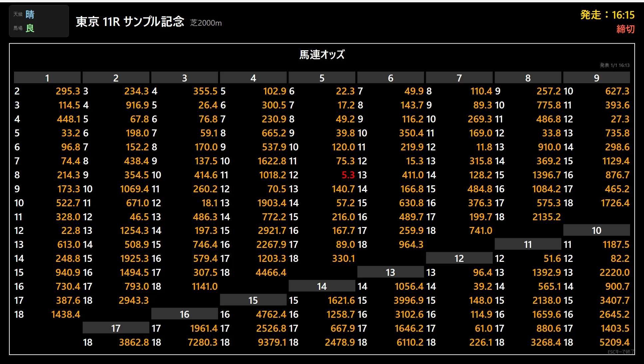Click the track condition 良
Viewport: 644px width, 364px height.
click(30, 28)
